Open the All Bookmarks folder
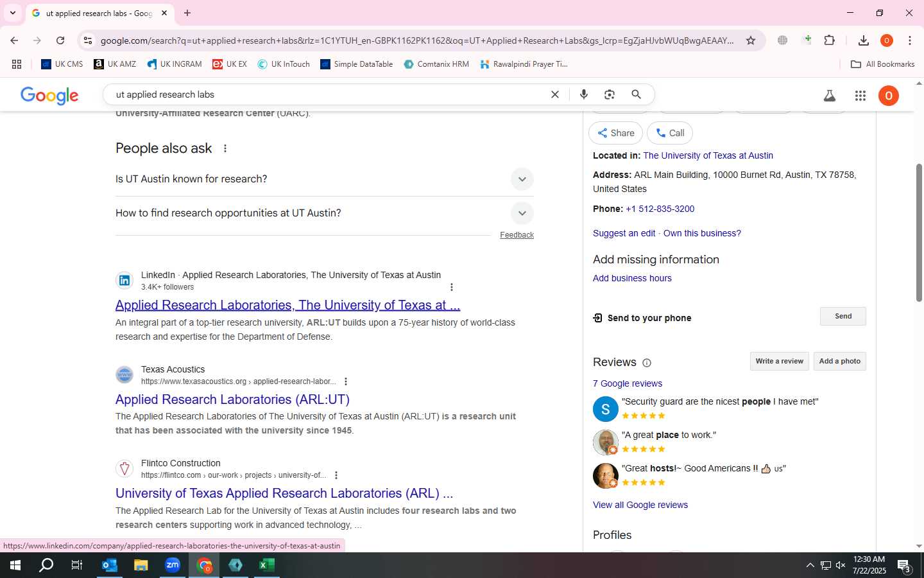Image resolution: width=924 pixels, height=578 pixels. coord(883,64)
